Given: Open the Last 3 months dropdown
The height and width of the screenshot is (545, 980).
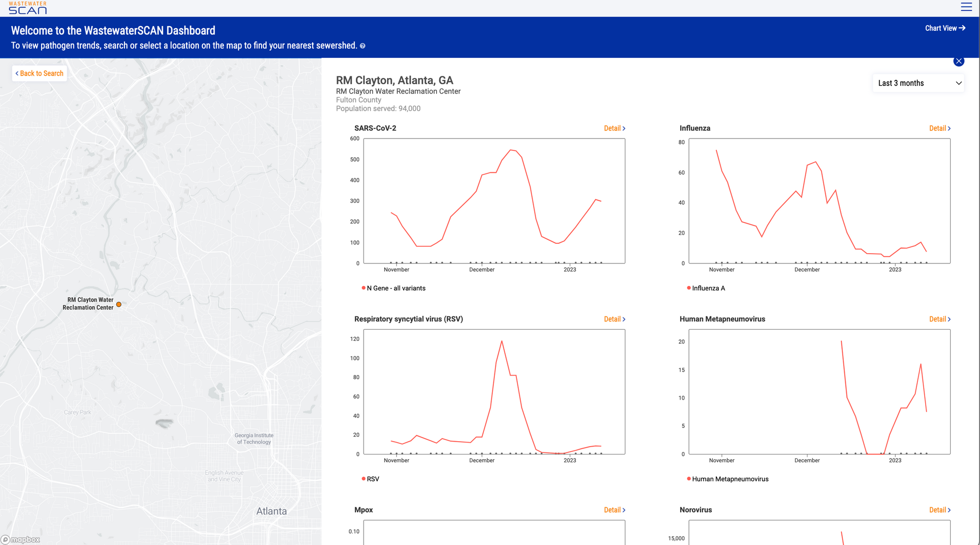Looking at the screenshot, I should [919, 83].
